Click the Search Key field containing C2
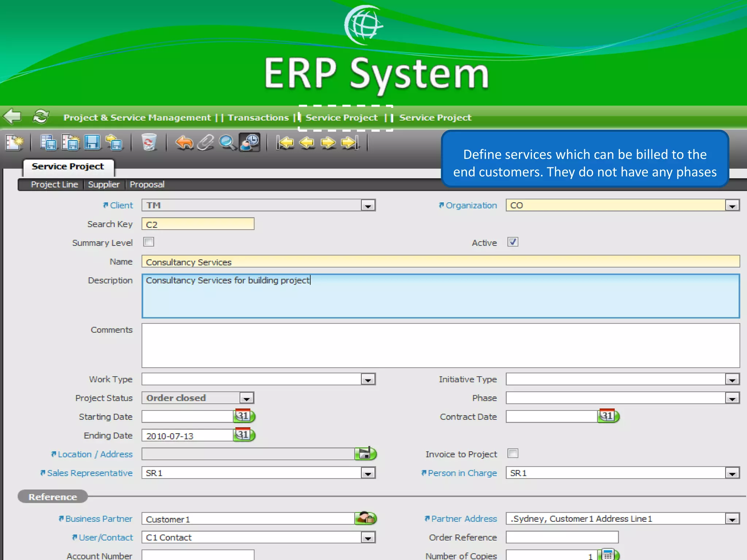Viewport: 747px width, 560px height. point(198,224)
